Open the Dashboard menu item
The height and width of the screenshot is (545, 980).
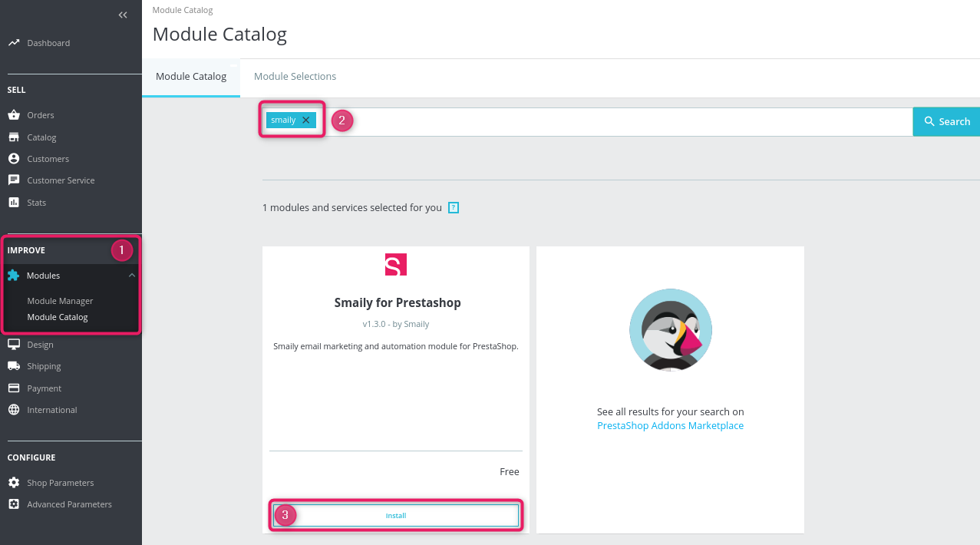48,43
